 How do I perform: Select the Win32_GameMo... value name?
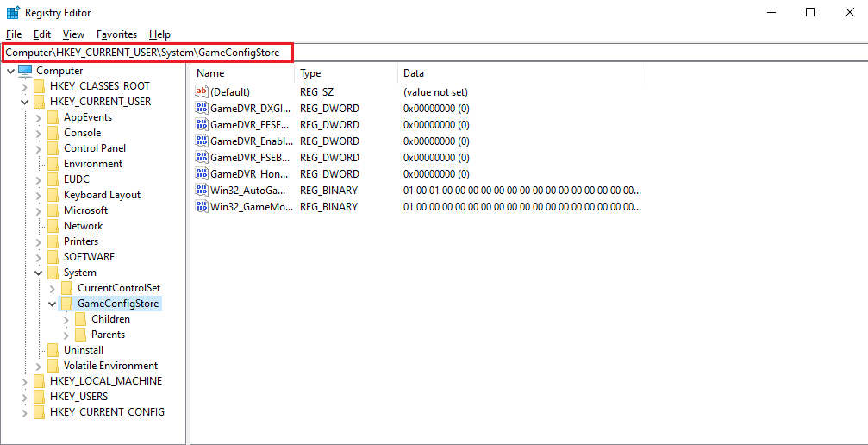tap(252, 207)
